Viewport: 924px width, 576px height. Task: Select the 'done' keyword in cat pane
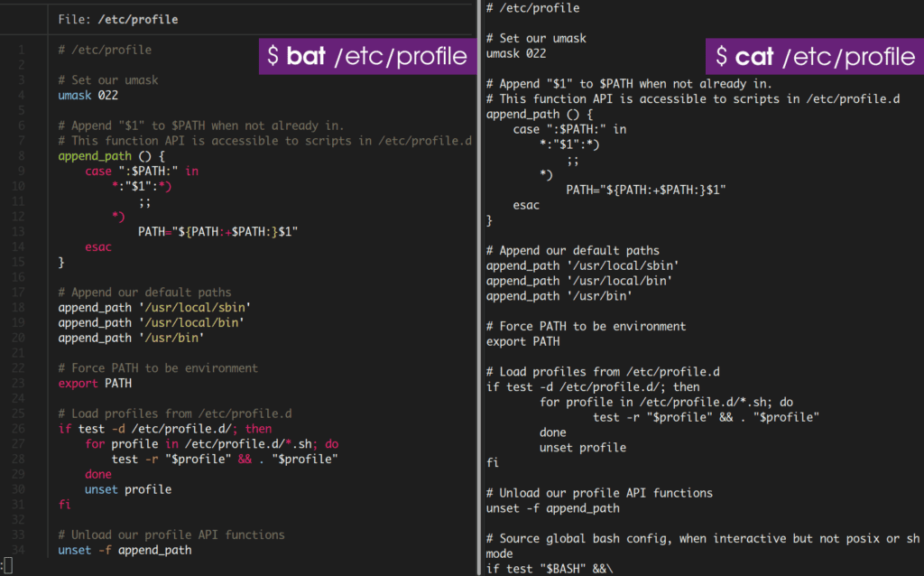553,432
